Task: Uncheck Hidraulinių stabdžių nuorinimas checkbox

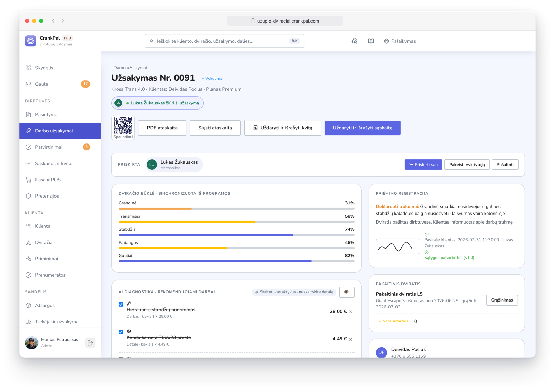Action: (121, 305)
